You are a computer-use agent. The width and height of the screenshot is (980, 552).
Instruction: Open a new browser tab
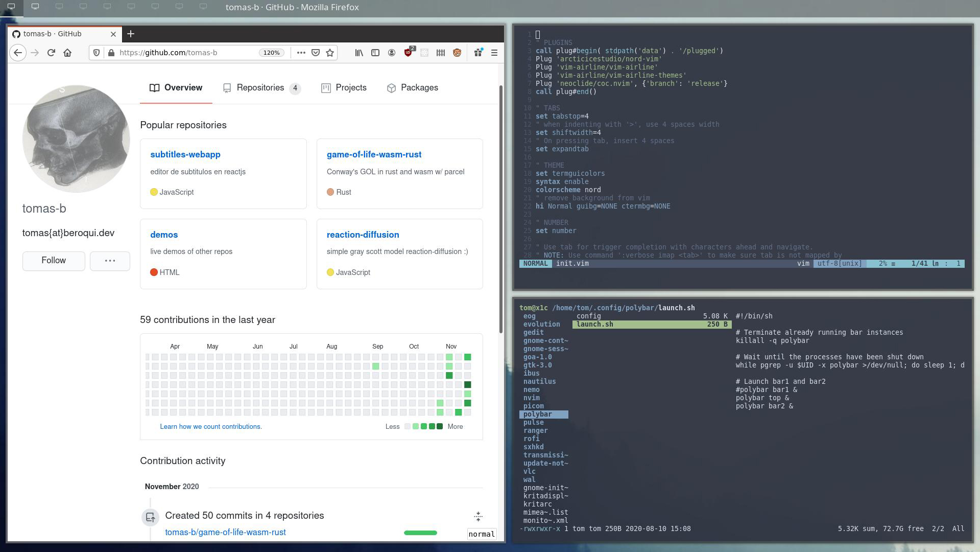131,34
